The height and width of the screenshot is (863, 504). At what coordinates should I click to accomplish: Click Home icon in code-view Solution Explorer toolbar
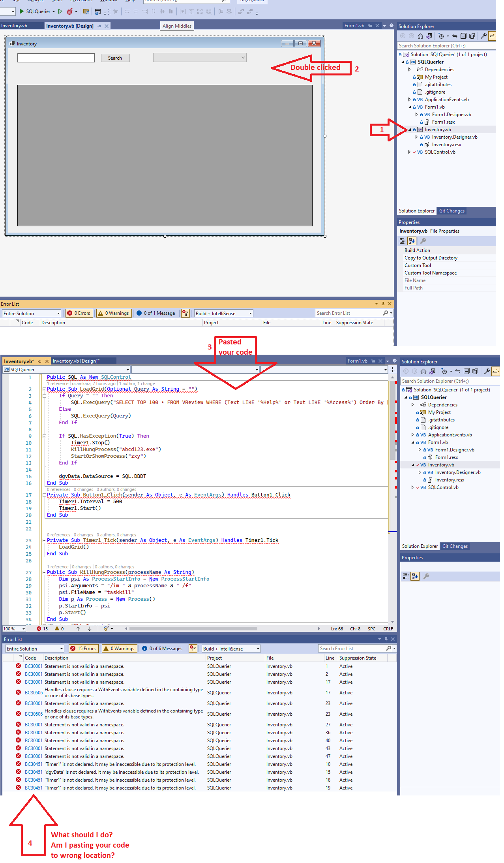[423, 371]
